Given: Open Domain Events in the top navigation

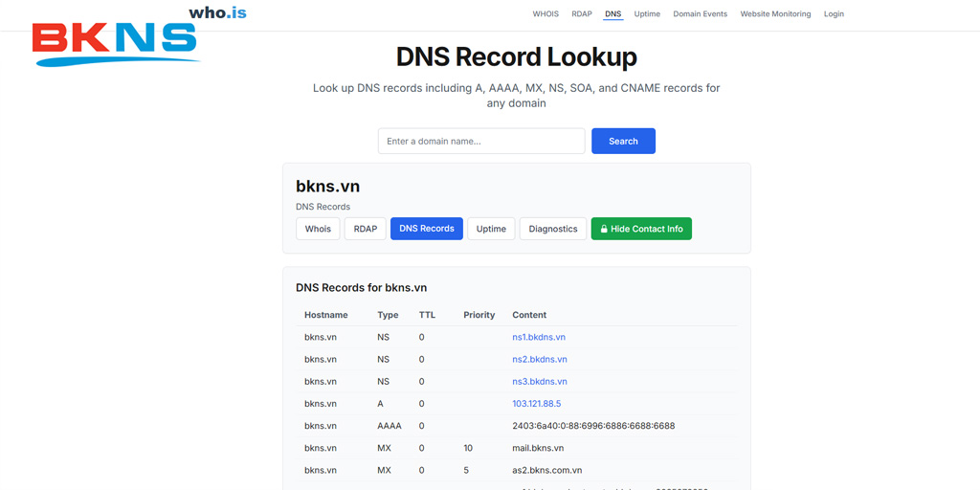Looking at the screenshot, I should point(700,14).
